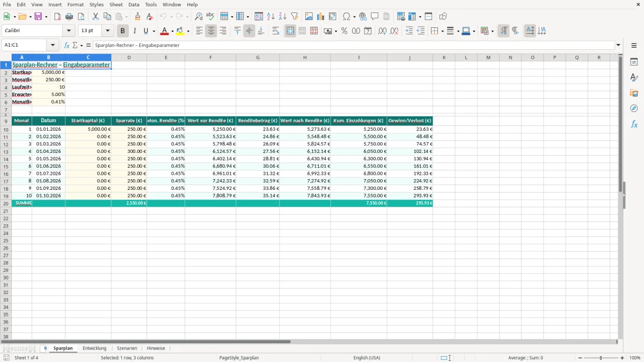Viewport: 644px width, 362px height.
Task: Click the Print icon
Action: click(69, 17)
